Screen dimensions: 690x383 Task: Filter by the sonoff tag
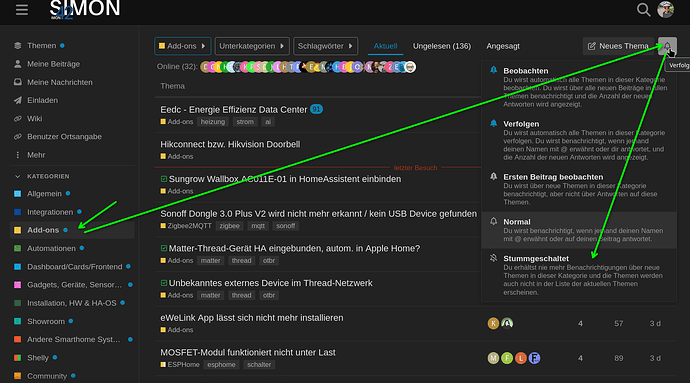[286, 226]
